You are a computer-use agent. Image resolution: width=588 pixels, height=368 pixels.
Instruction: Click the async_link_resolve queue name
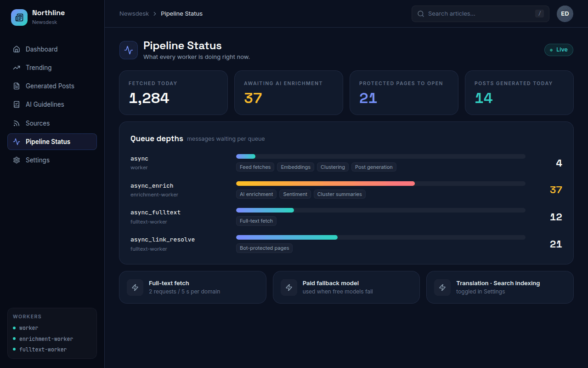click(x=163, y=240)
